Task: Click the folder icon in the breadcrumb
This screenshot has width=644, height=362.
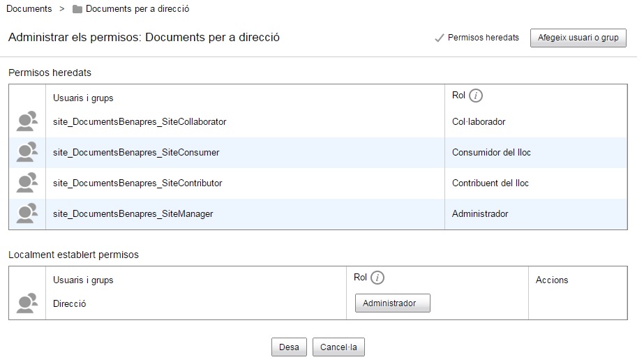Action: pos(77,9)
